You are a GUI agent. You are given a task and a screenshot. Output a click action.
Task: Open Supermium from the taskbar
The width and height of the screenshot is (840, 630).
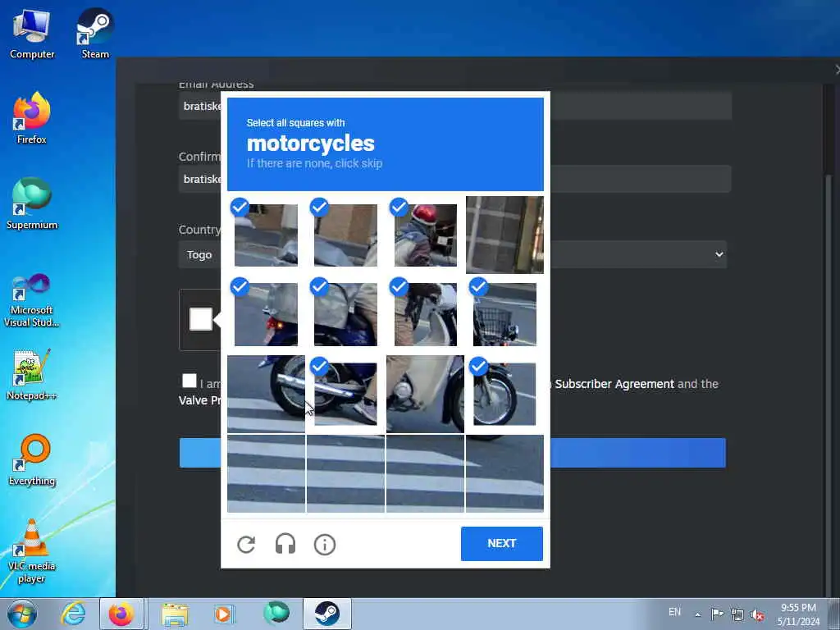click(x=276, y=614)
